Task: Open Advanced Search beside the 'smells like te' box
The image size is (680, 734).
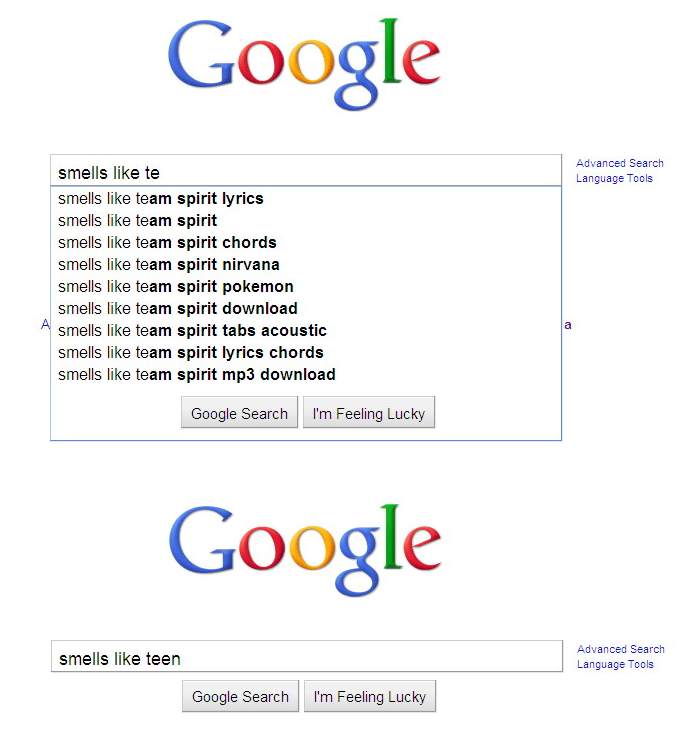Action: [620, 163]
